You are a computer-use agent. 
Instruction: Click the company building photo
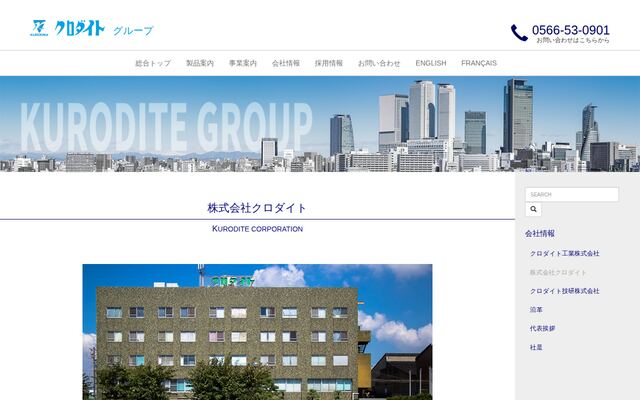pyautogui.click(x=257, y=332)
